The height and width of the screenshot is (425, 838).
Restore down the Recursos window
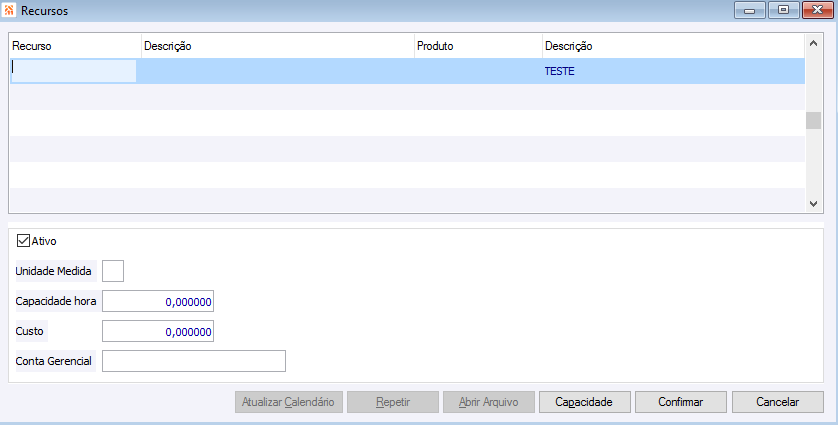coord(783,10)
